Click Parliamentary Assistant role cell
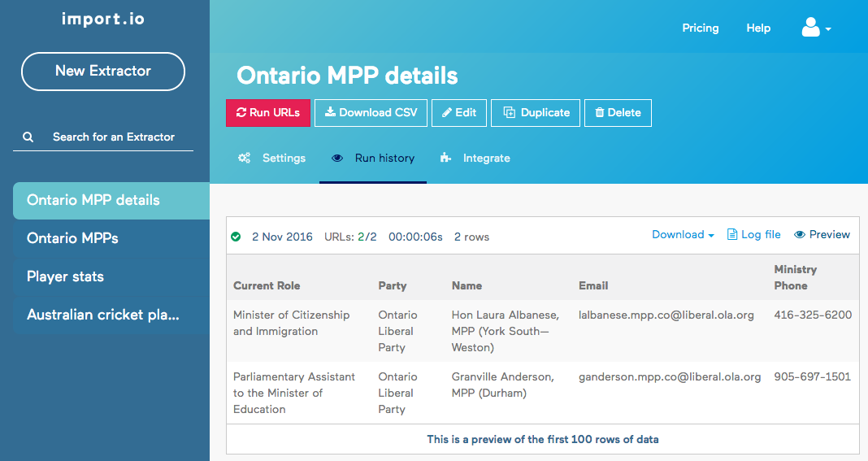868x461 pixels. coord(294,393)
